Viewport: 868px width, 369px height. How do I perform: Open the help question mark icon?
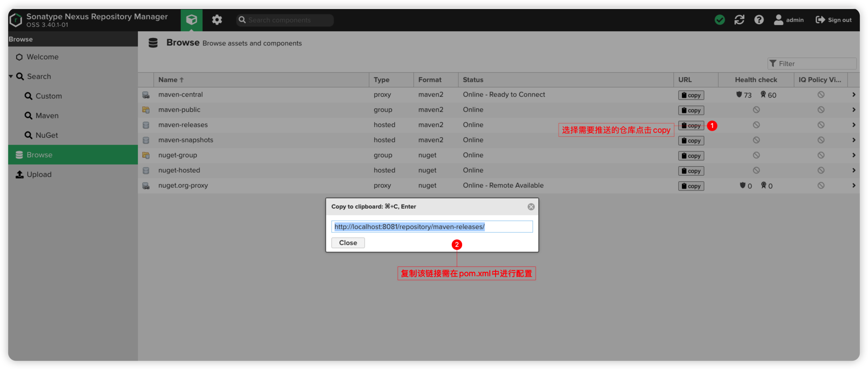point(759,20)
